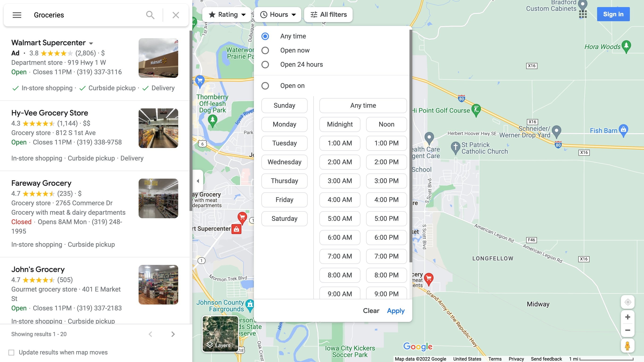Click the search magnifier icon
Image resolution: width=644 pixels, height=362 pixels.
tap(150, 15)
